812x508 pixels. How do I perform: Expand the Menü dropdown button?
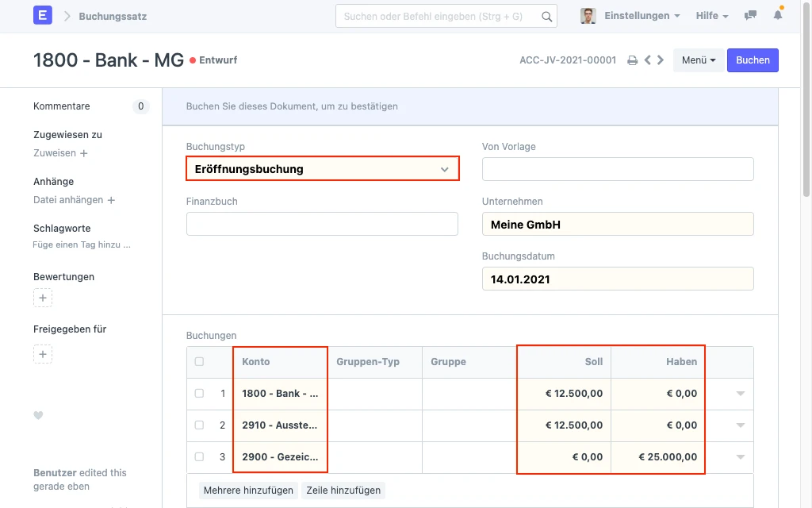tap(699, 60)
